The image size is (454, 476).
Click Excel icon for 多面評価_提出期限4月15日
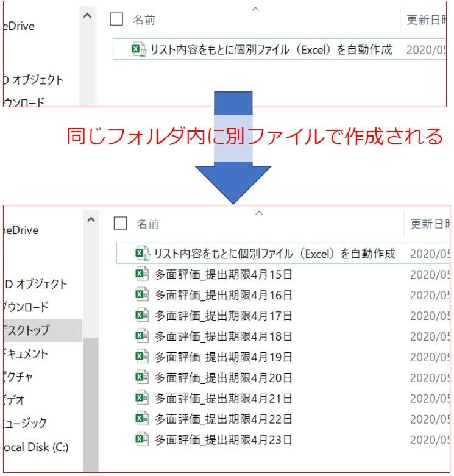[142, 274]
